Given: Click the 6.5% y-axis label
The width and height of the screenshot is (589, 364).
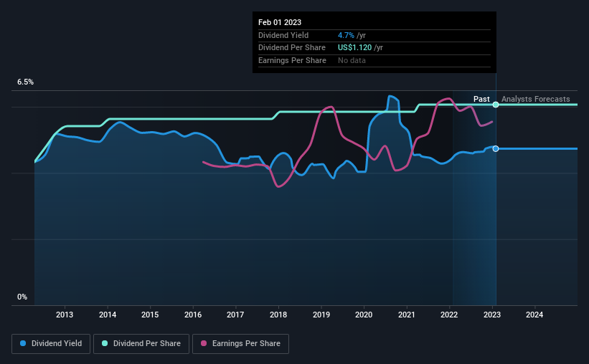Looking at the screenshot, I should click(x=26, y=82).
